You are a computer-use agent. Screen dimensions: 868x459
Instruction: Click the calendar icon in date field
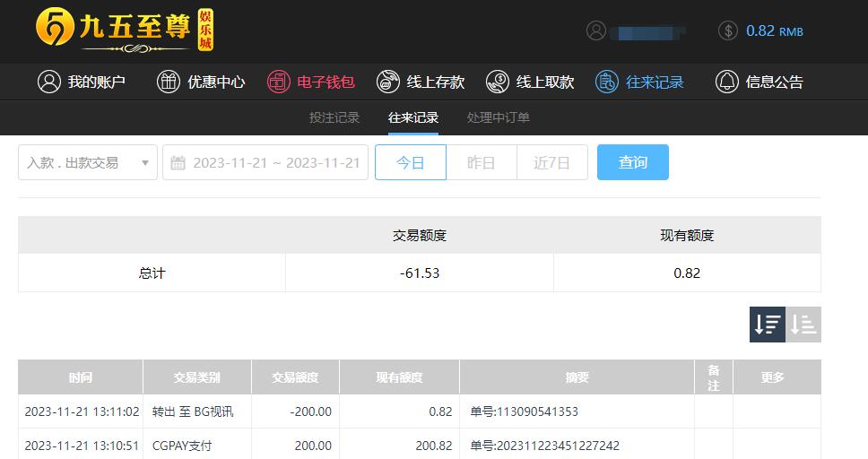click(x=178, y=163)
